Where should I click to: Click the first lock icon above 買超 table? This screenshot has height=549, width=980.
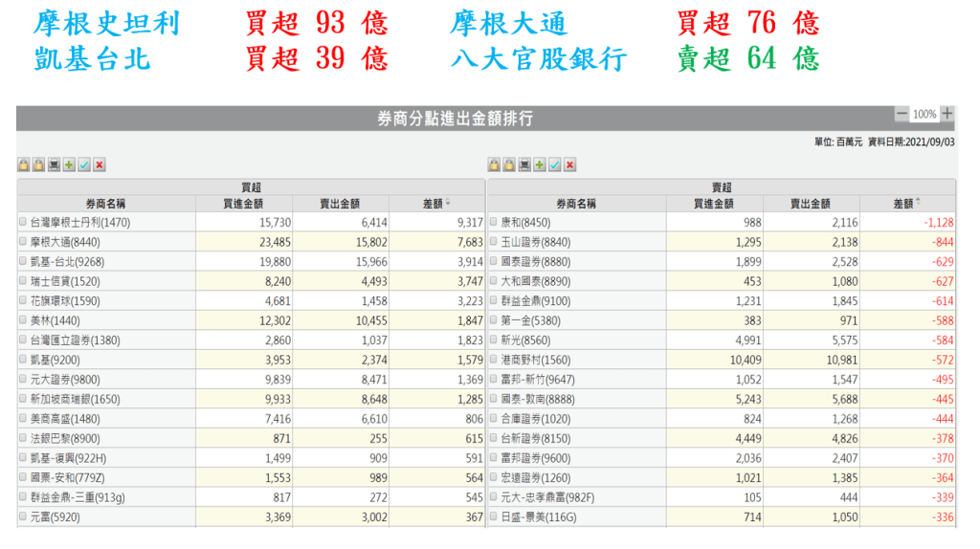24,165
